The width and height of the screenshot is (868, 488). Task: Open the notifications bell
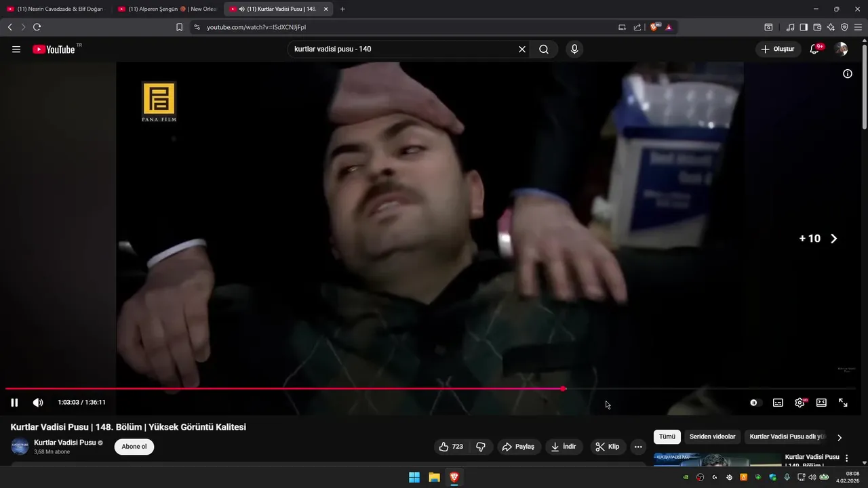(815, 49)
